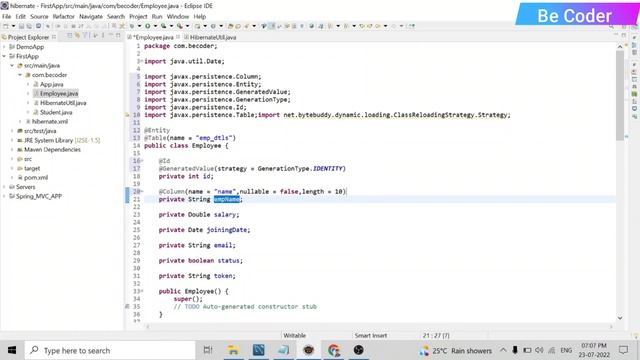This screenshot has height=360, width=640.
Task: Open the Debug button dropdown arrow
Action: tap(139, 26)
